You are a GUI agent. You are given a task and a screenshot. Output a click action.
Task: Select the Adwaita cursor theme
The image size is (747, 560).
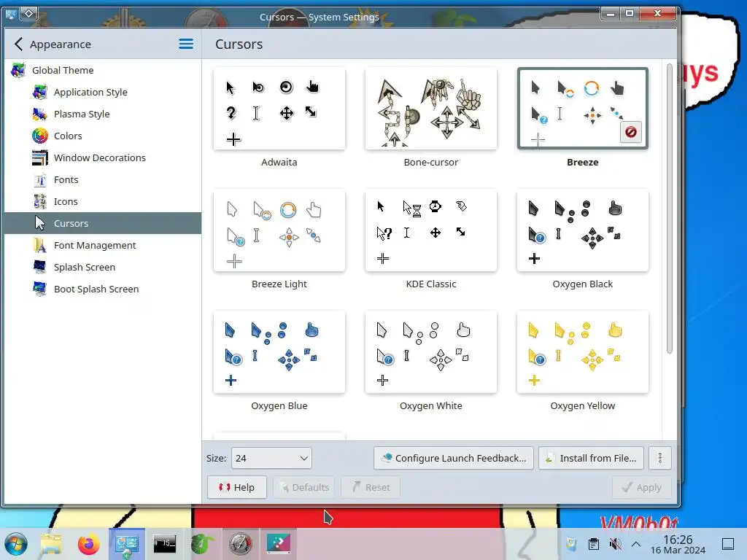coord(279,109)
